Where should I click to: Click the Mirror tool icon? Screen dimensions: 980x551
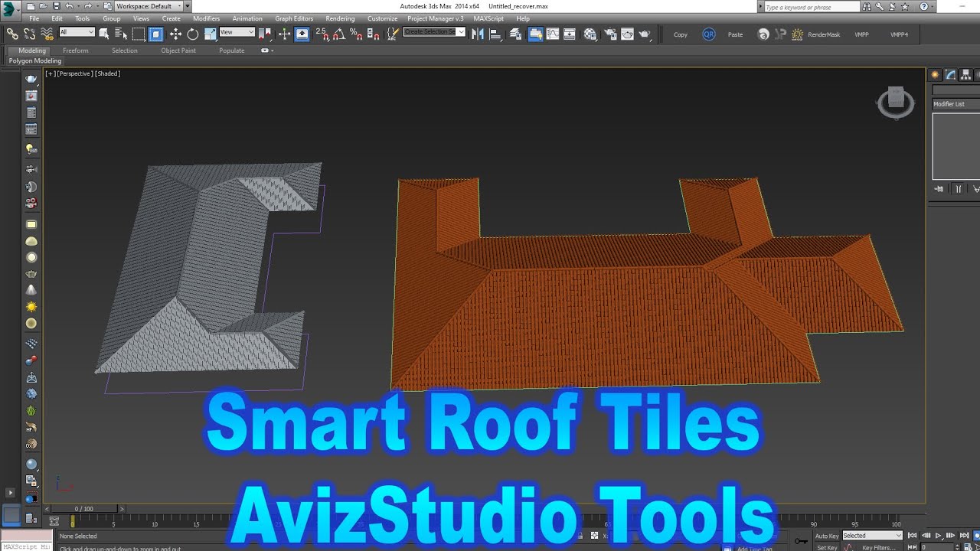point(478,34)
